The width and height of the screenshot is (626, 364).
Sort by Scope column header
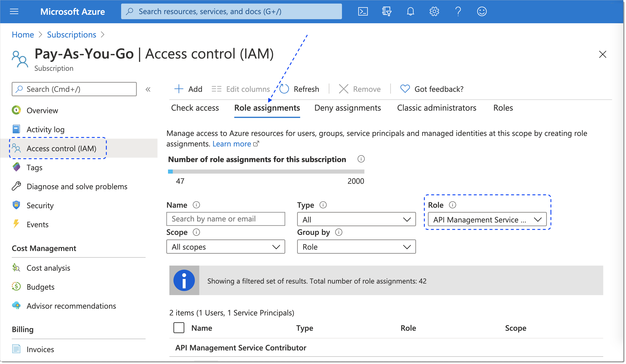[516, 328]
